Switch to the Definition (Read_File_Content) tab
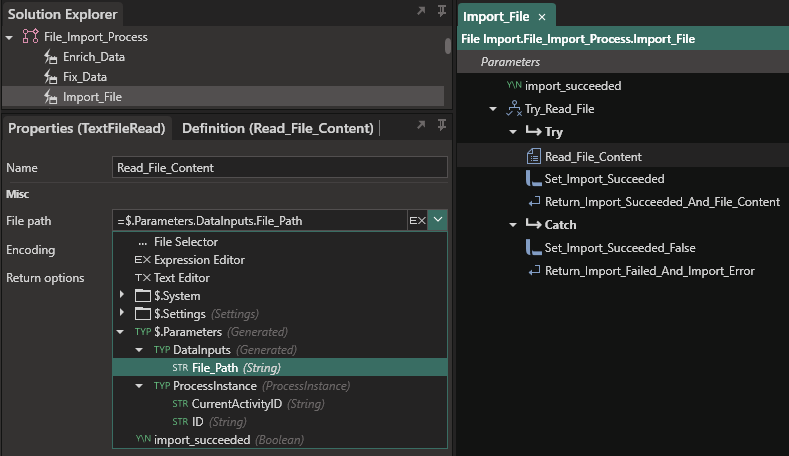Screen dimensions: 789x456 (278, 128)
